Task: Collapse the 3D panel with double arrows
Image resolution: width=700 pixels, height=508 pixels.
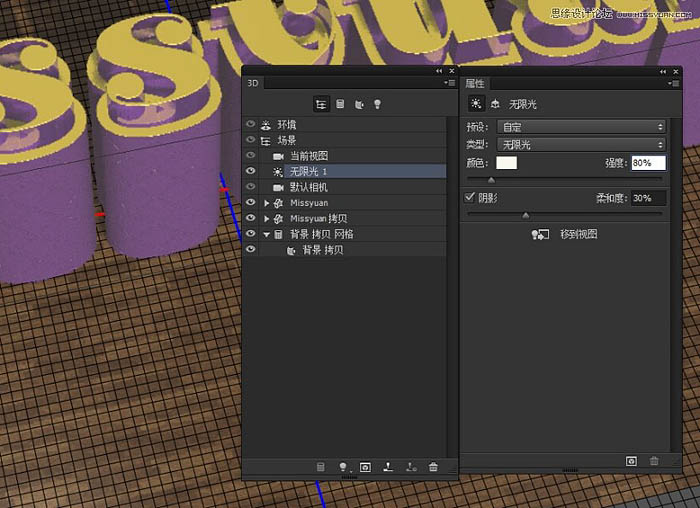Action: pyautogui.click(x=439, y=71)
